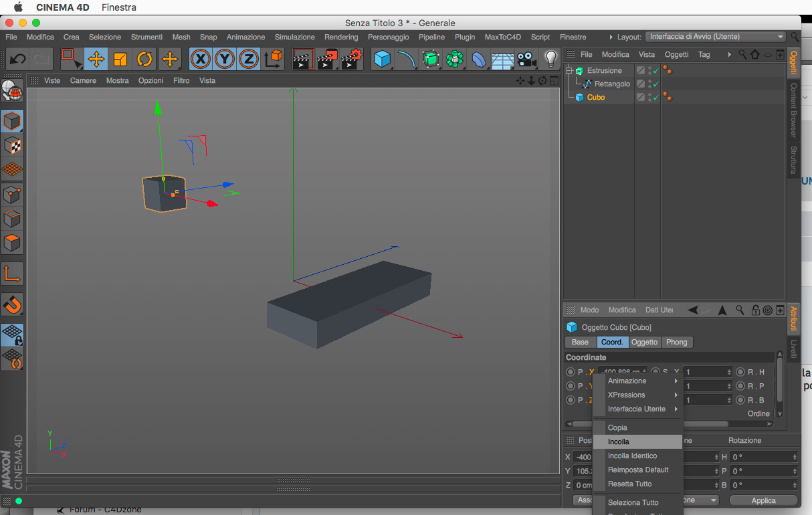
Task: Select Edges mode icon
Action: point(12,218)
